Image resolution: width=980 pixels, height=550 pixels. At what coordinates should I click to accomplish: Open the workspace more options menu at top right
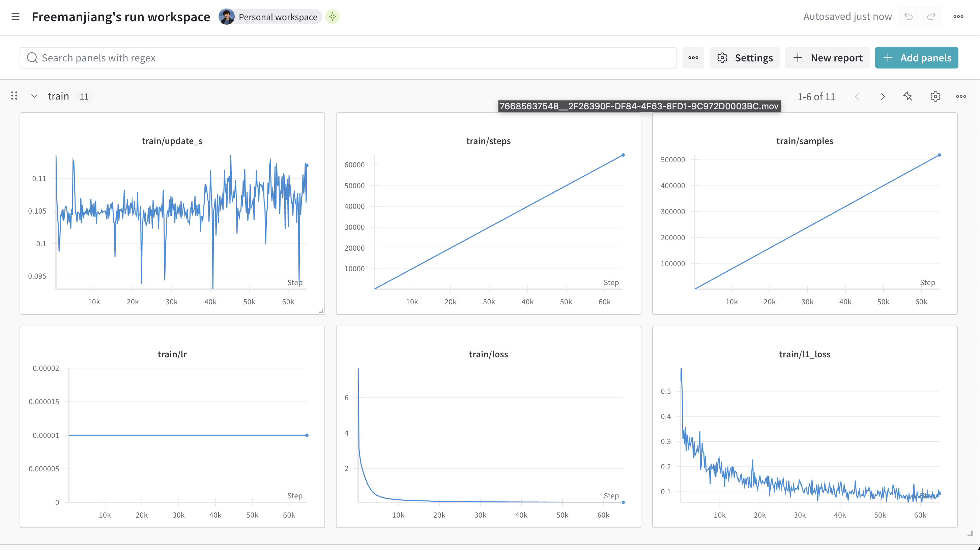pos(958,17)
